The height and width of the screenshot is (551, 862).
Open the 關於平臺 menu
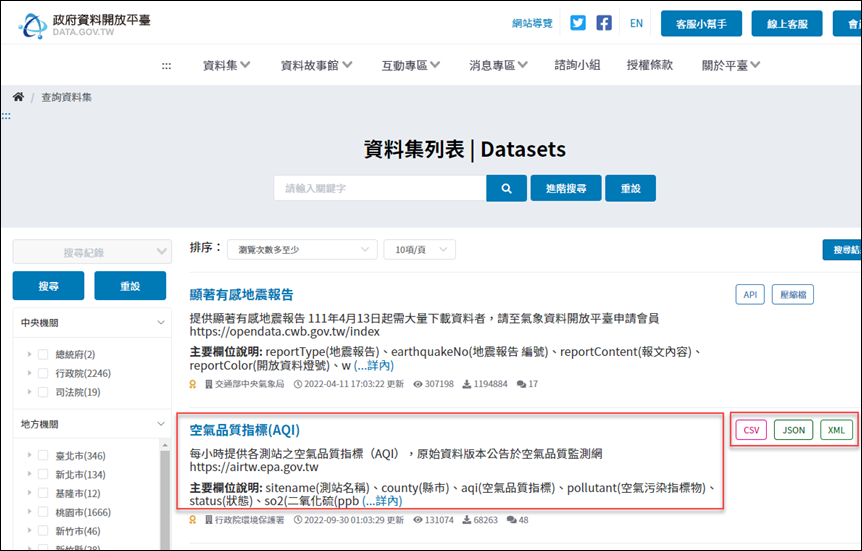click(x=731, y=65)
